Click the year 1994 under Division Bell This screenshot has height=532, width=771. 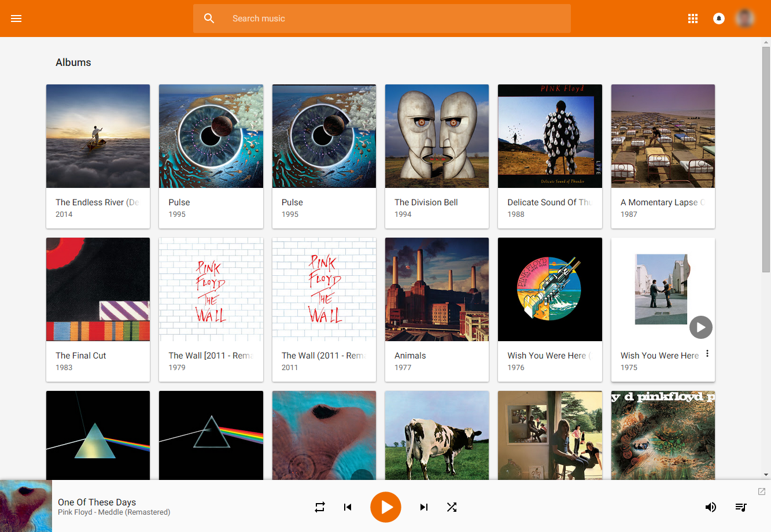tap(403, 215)
